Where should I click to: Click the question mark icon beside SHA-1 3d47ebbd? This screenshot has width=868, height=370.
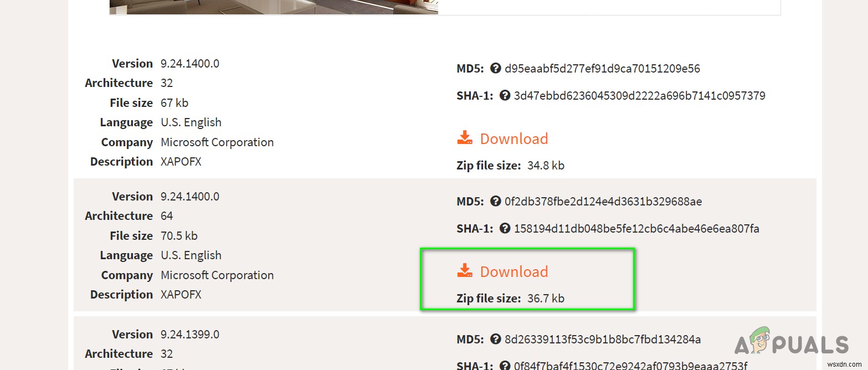click(x=505, y=95)
